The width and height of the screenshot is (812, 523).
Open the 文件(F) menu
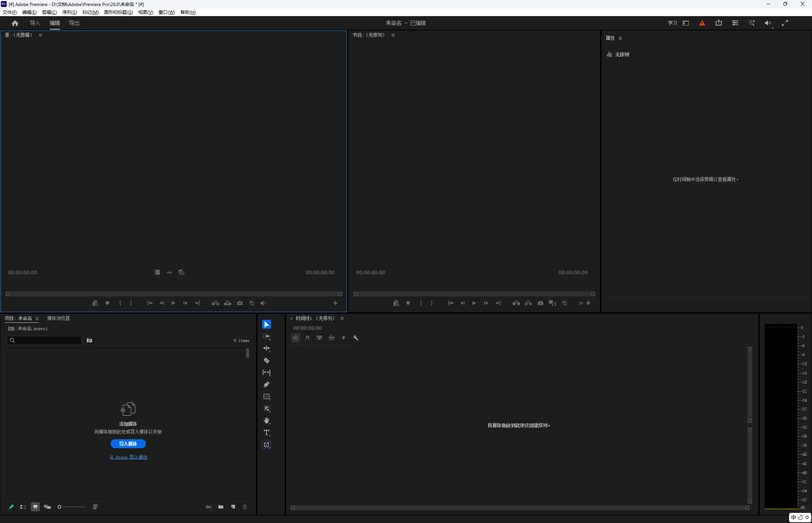(10, 12)
